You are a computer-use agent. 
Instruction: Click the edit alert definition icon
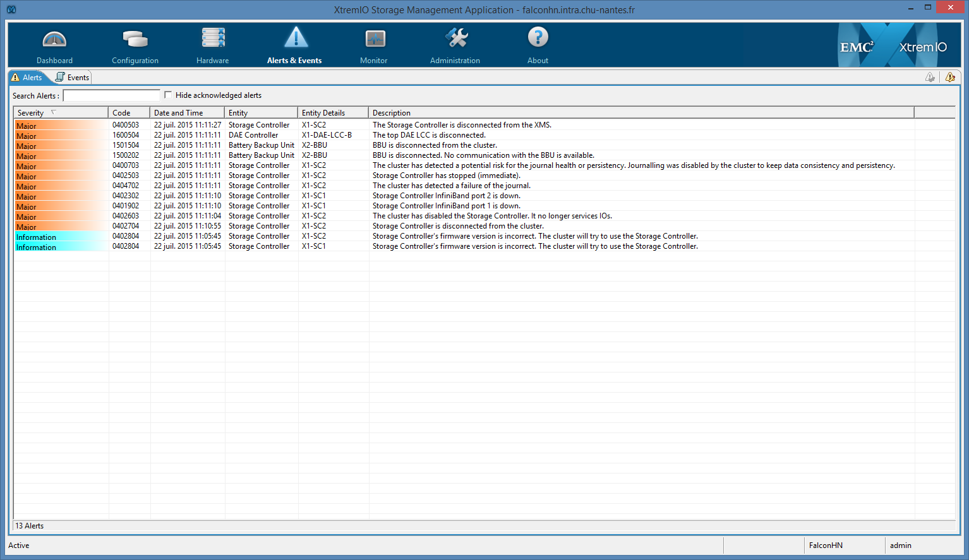click(x=950, y=77)
